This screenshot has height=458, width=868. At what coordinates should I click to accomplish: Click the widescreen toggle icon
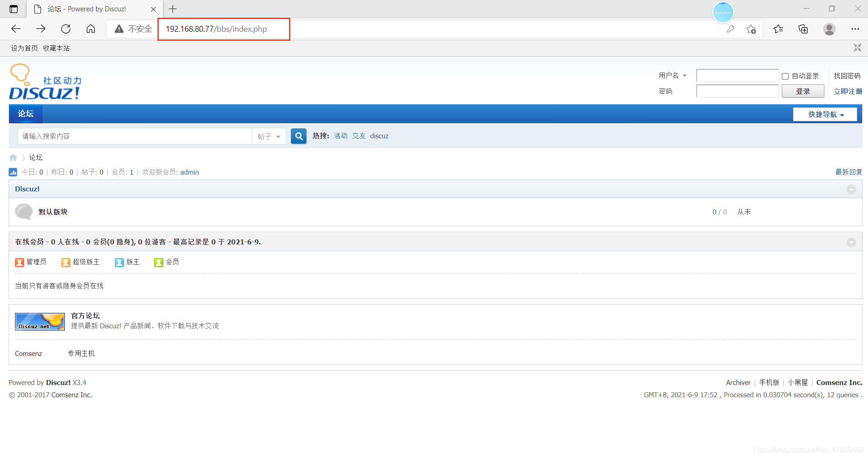click(x=857, y=48)
